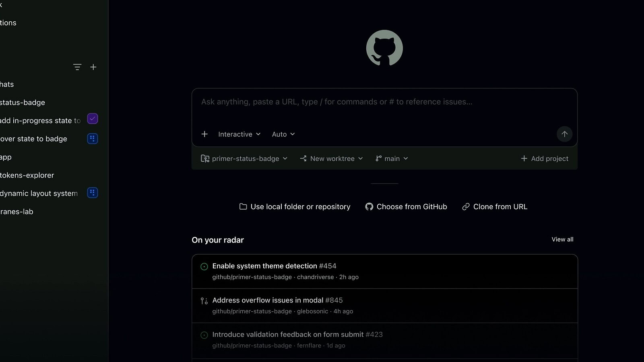644x362 pixels.
Task: Click author 'chandriverse' under #454
Action: (316, 277)
